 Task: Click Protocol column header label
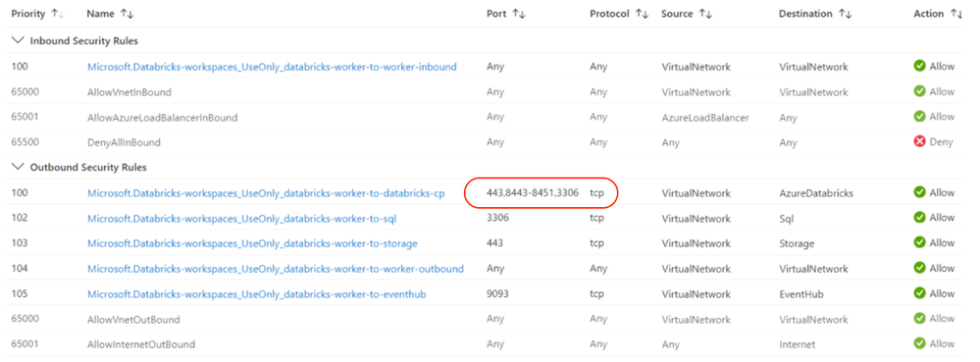[x=609, y=13]
